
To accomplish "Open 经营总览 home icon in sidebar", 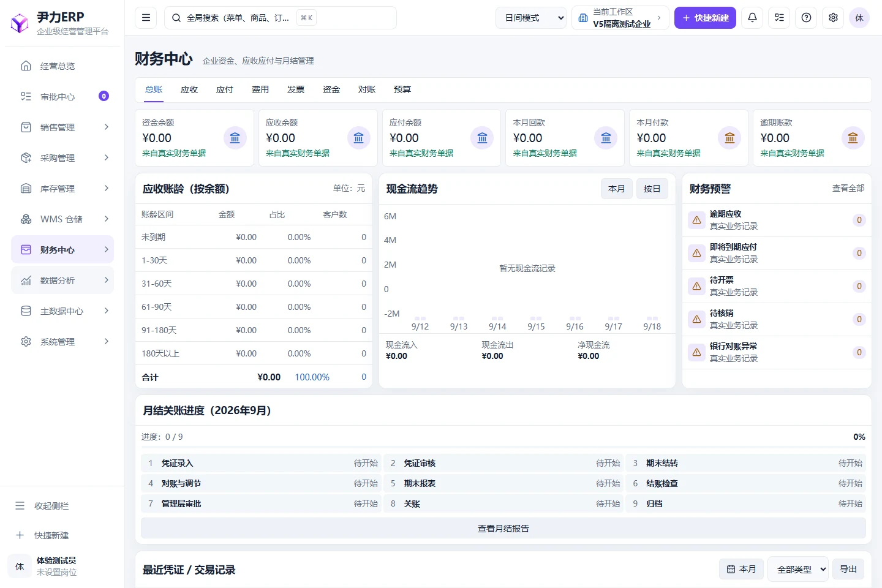I will [26, 66].
